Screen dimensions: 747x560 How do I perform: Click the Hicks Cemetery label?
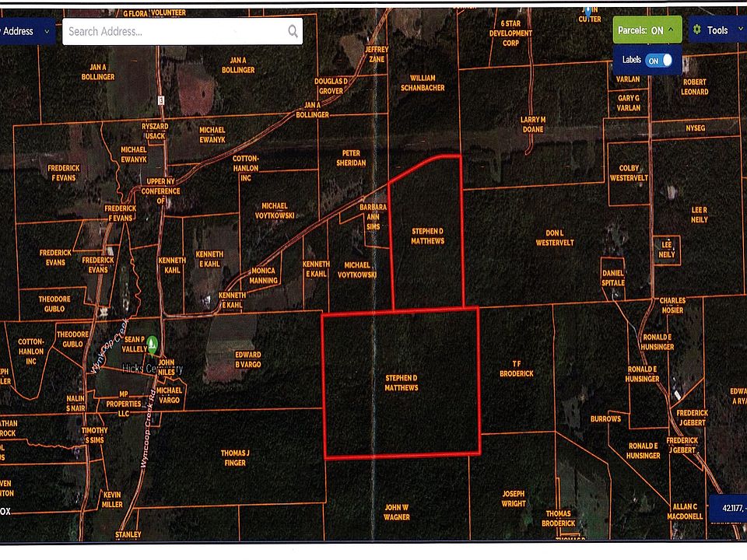152,369
